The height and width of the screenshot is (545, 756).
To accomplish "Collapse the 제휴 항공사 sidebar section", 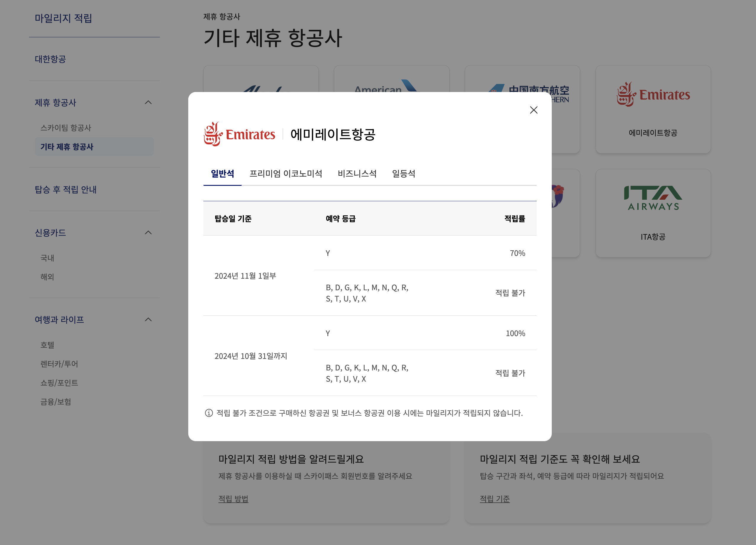I will click(x=148, y=103).
